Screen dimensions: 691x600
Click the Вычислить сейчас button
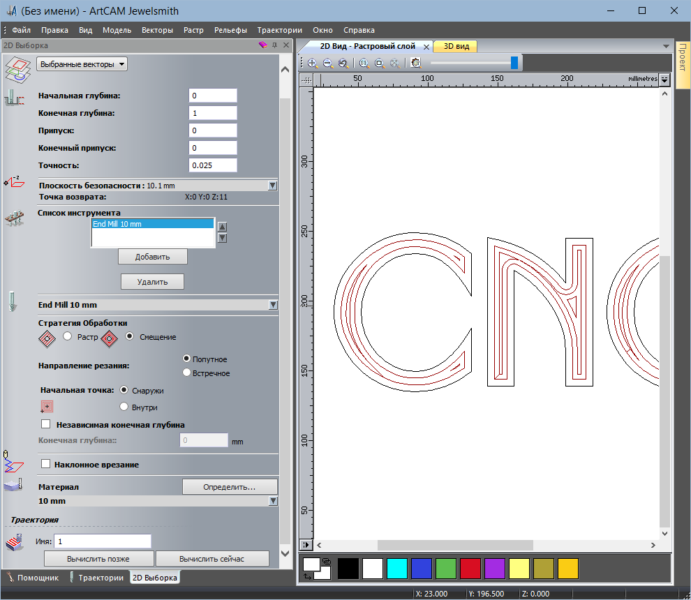[212, 559]
